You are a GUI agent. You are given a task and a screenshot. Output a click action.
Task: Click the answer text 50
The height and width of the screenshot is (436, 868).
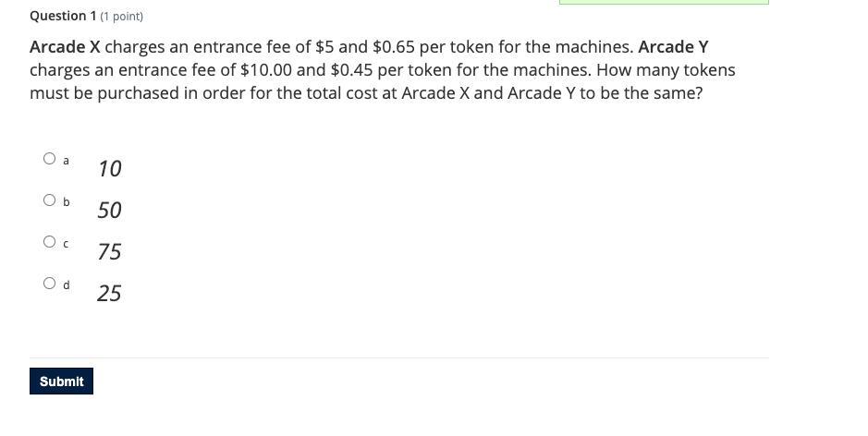tap(109, 211)
